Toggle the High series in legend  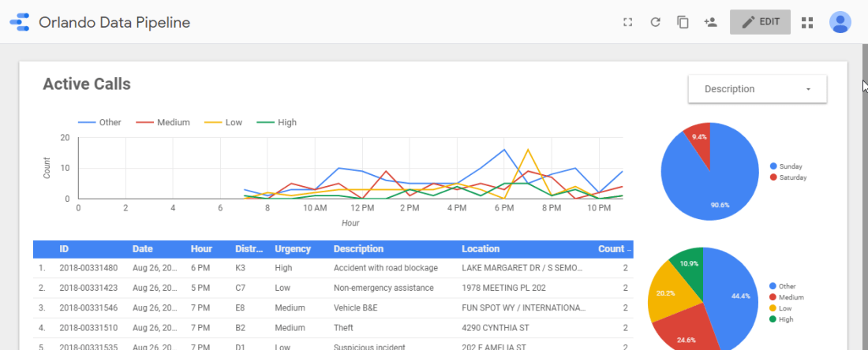278,122
